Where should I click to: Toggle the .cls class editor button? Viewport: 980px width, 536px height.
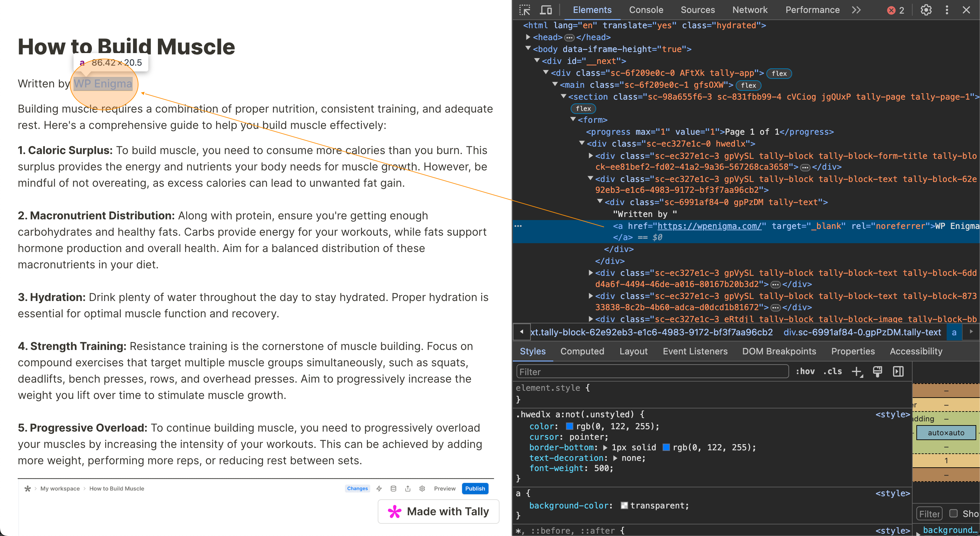(832, 371)
